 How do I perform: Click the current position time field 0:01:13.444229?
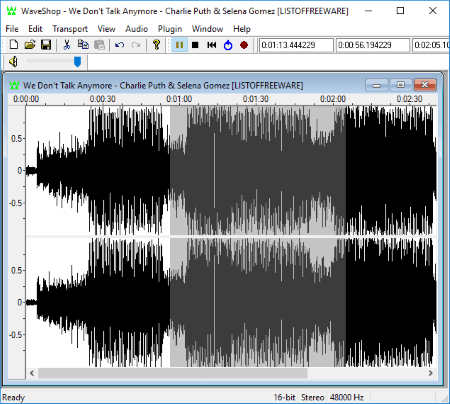296,45
